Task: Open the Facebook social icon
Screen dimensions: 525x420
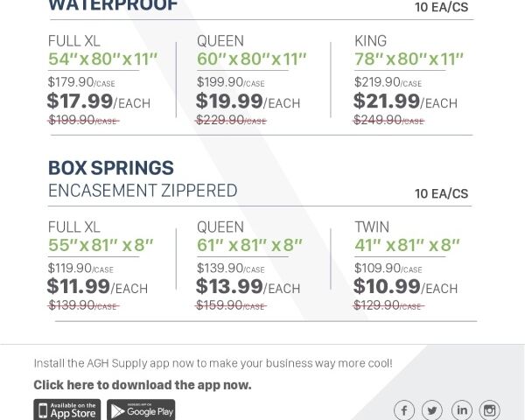Action: (404, 409)
